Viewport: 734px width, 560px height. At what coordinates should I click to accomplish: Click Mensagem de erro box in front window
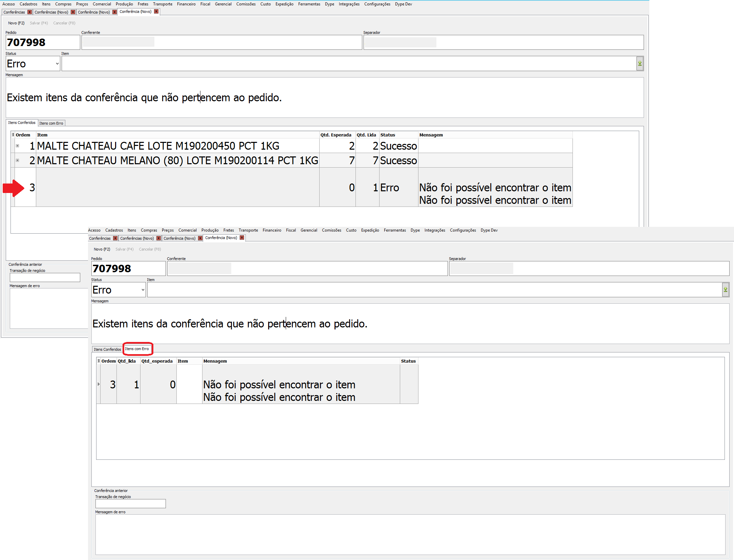[x=410, y=534]
